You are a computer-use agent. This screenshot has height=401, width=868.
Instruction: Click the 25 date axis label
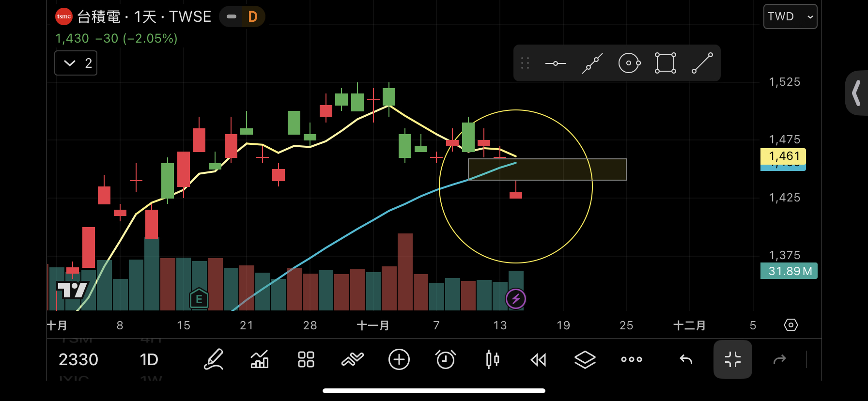tap(626, 325)
